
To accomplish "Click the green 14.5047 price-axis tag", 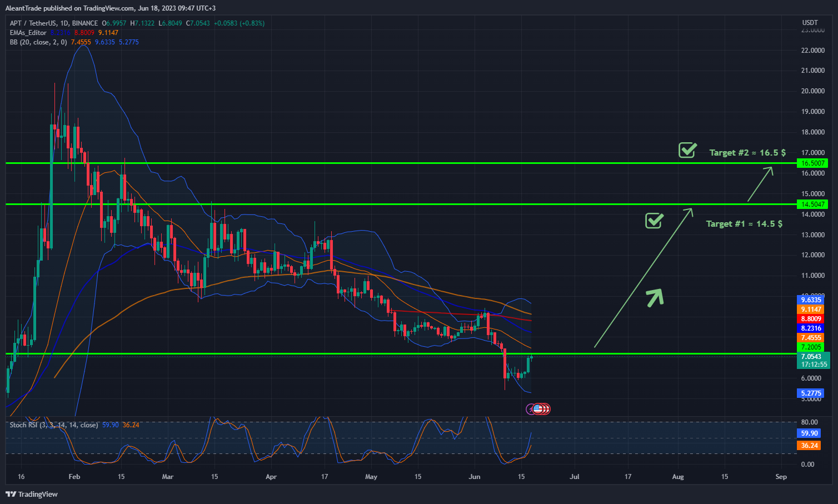I will tap(812, 204).
